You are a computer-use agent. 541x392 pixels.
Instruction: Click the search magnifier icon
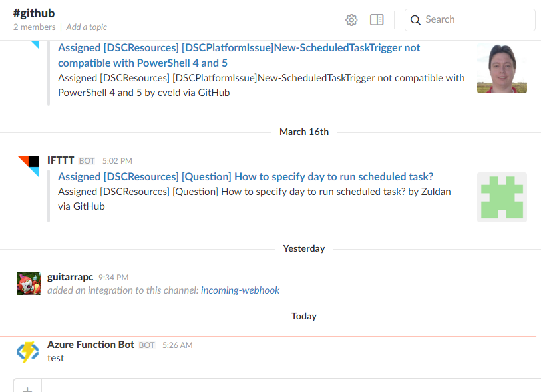[x=415, y=20]
